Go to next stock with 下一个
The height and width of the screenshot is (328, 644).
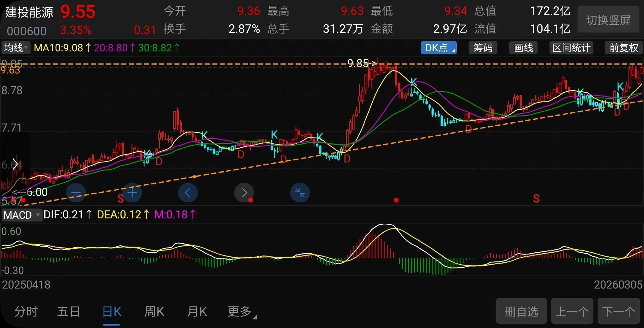[619, 311]
